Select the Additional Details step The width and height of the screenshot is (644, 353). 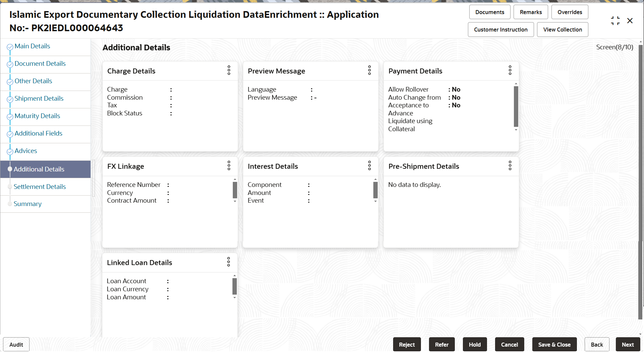45,169
